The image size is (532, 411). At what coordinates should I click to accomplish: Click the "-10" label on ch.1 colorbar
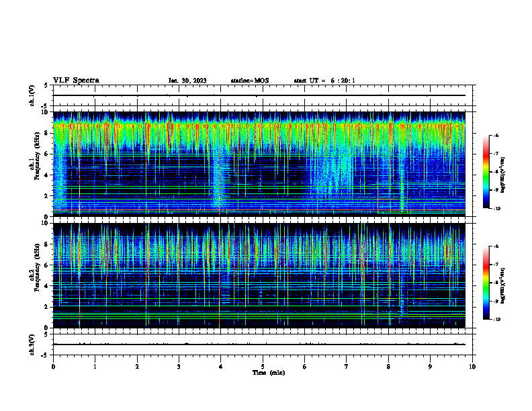496,208
